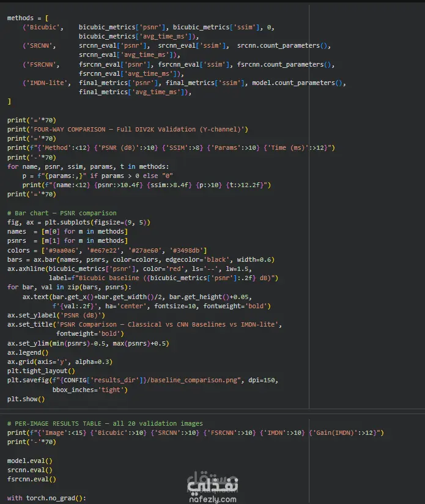Click the fontweight='bold') line under ax.set_title
The image size is (425, 504).
[x=90, y=333]
